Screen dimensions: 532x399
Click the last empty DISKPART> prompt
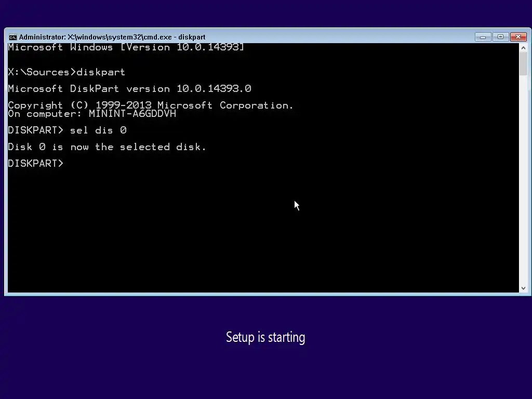(36, 164)
